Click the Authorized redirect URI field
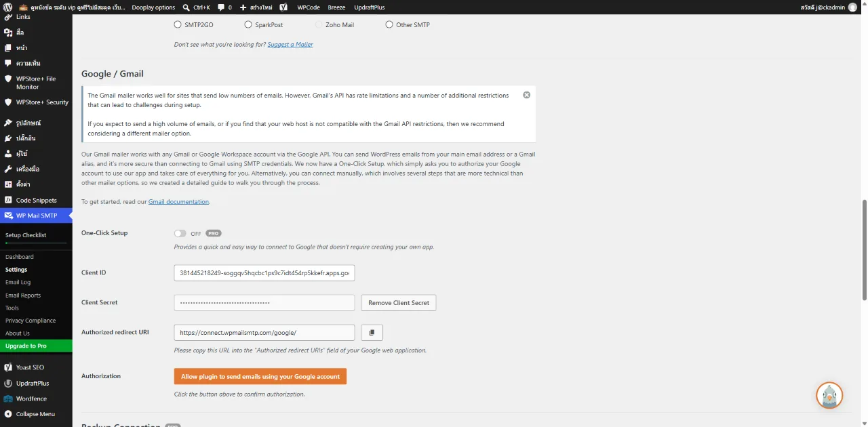The height and width of the screenshot is (427, 868). [x=264, y=333]
